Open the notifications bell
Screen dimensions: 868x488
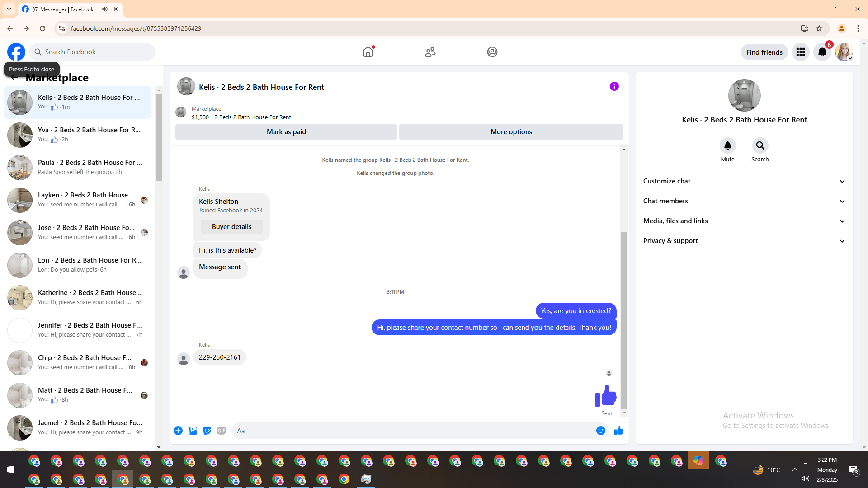click(x=822, y=52)
